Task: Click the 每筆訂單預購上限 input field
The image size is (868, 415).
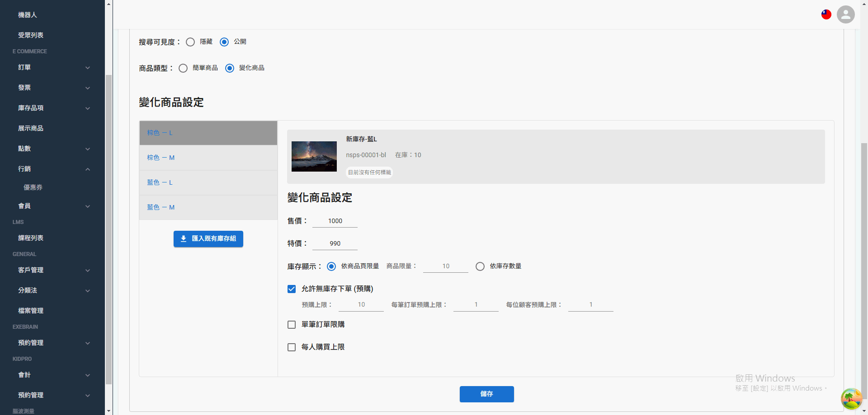Action: [x=476, y=305]
